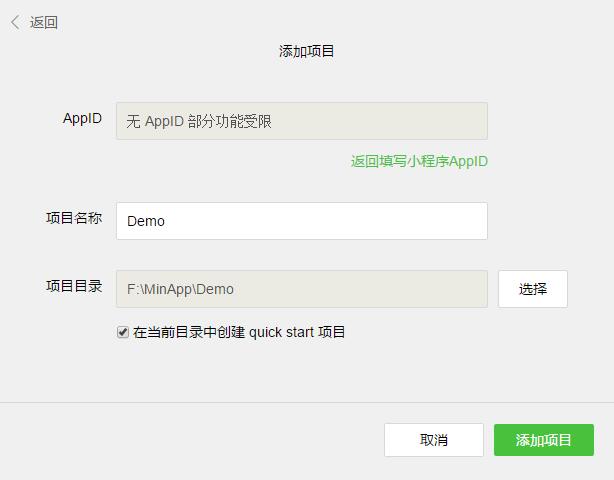Click the F:\MinApp\Demo path text
The image size is (614, 480).
tap(180, 289)
